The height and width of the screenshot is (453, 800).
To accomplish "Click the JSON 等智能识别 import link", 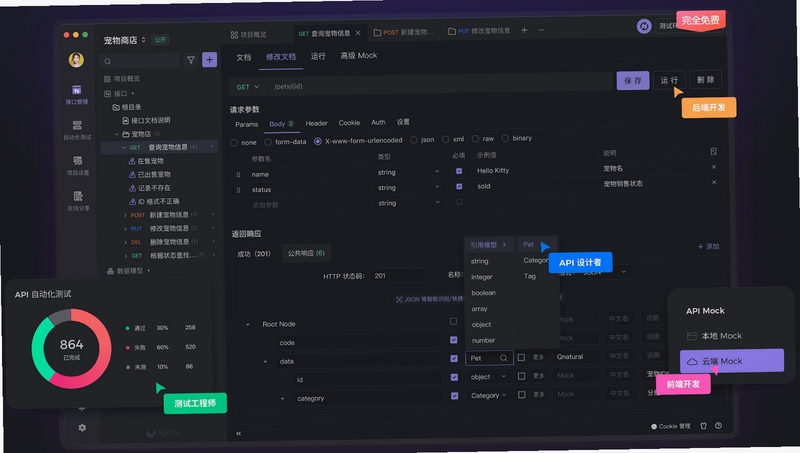I will click(x=429, y=299).
